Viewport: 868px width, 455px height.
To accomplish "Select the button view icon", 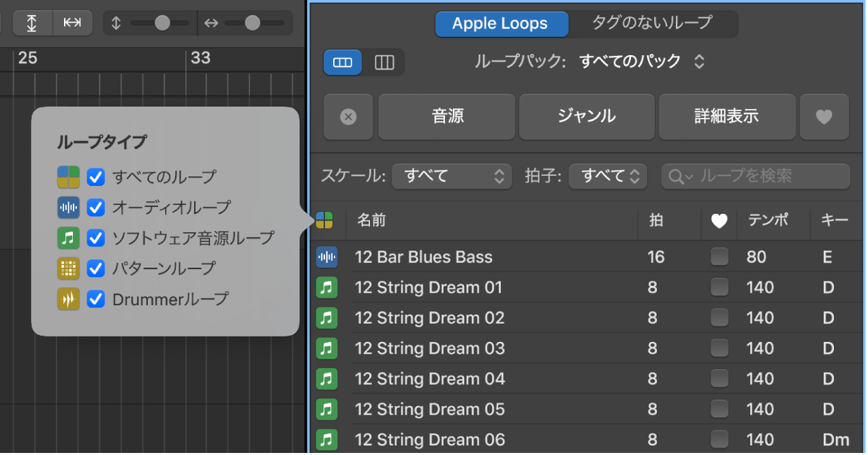I will pyautogui.click(x=343, y=63).
